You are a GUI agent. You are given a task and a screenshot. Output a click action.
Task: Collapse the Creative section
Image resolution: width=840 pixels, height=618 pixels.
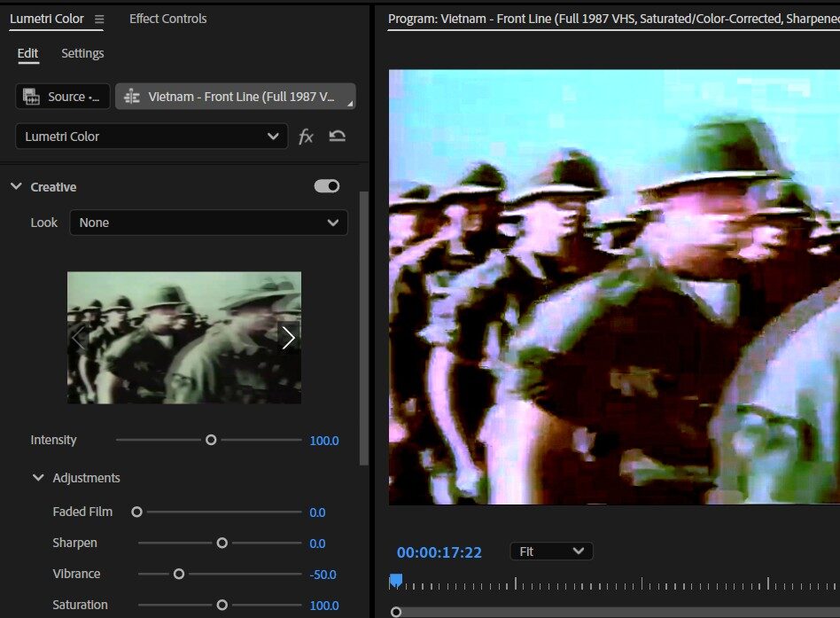(x=17, y=186)
